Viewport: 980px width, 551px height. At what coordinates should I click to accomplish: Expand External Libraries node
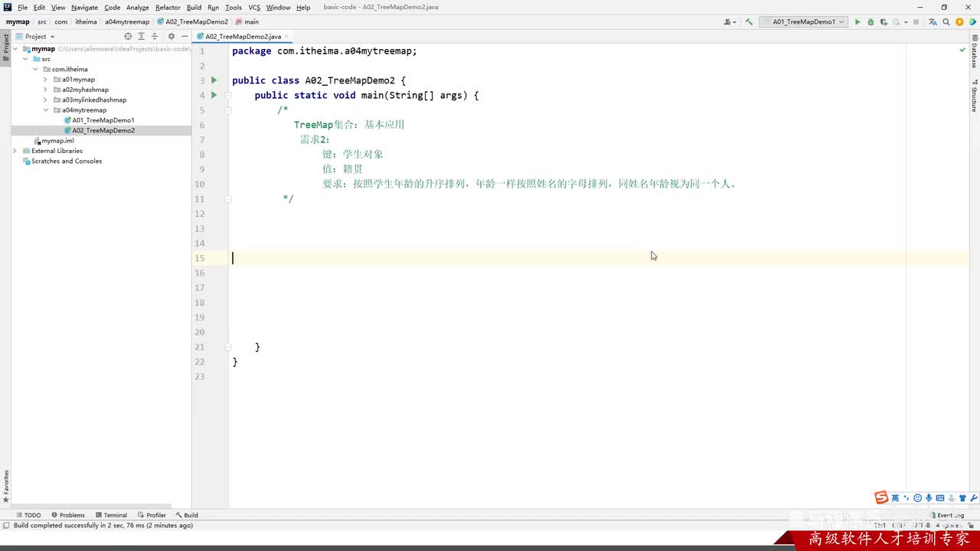[15, 151]
